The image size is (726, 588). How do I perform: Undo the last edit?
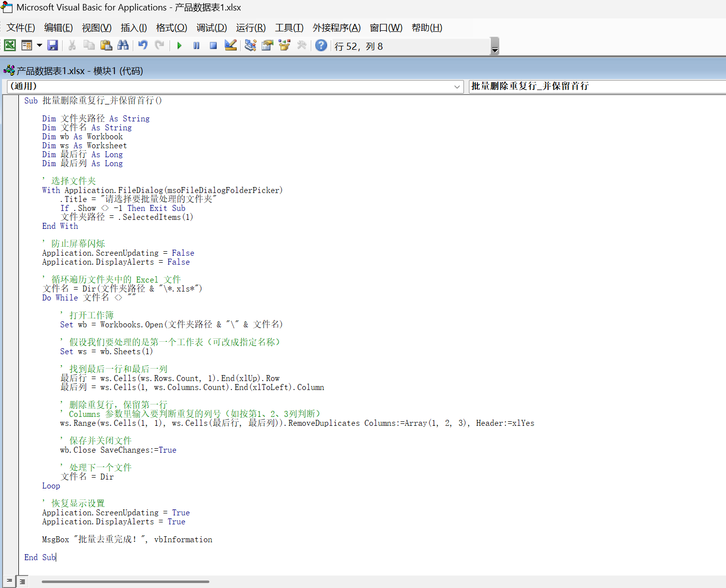click(x=143, y=46)
